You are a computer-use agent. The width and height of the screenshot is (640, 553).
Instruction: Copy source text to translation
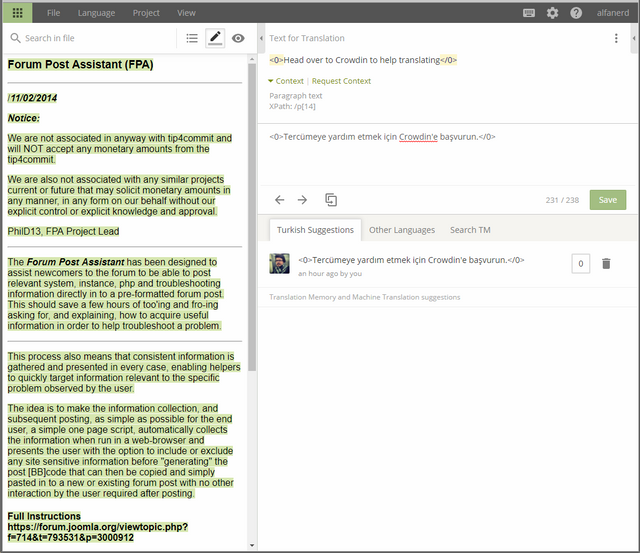coord(331,200)
